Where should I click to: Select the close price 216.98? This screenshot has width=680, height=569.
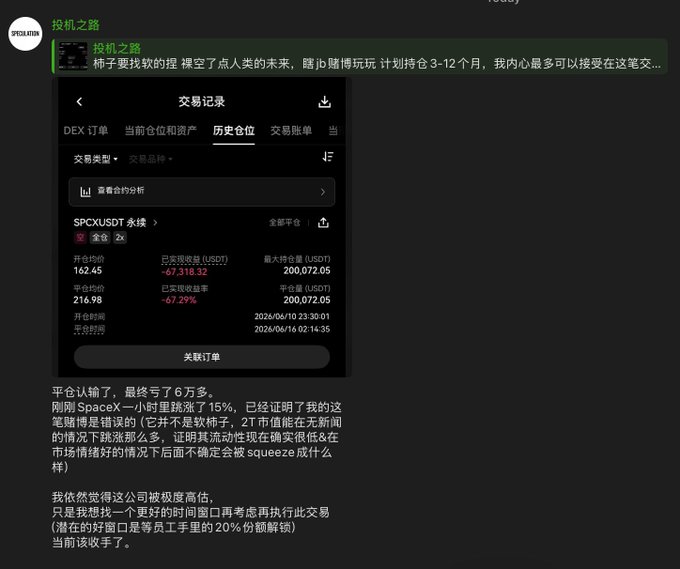tap(88, 300)
